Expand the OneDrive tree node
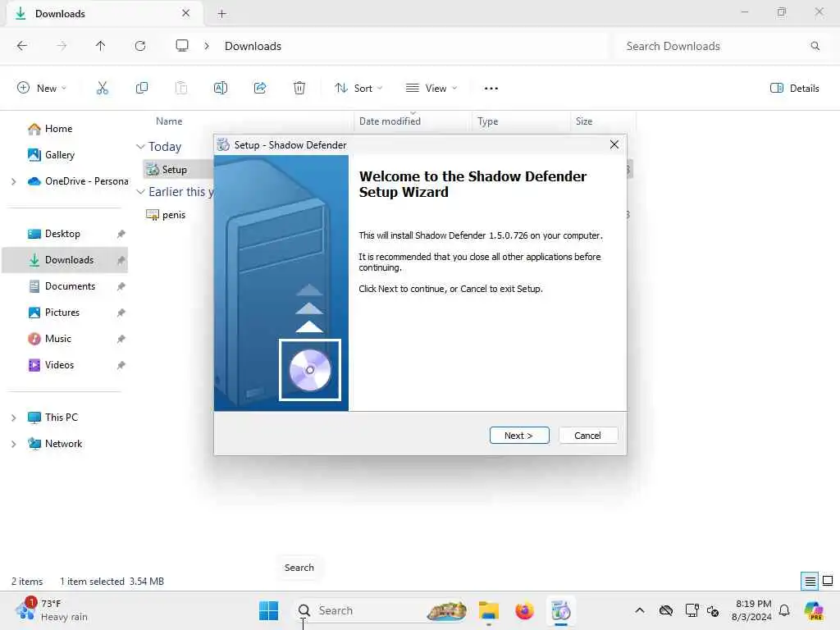 click(14, 181)
